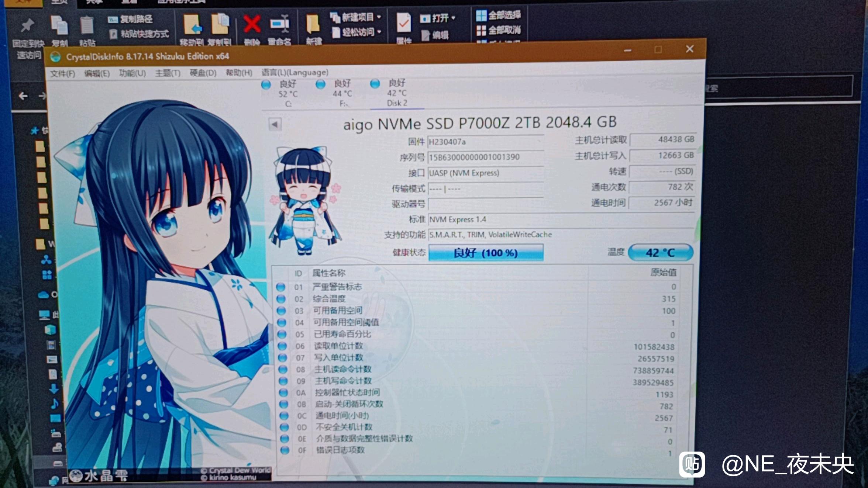
Task: Open the 语言(L)(Language) menu
Action: 295,72
